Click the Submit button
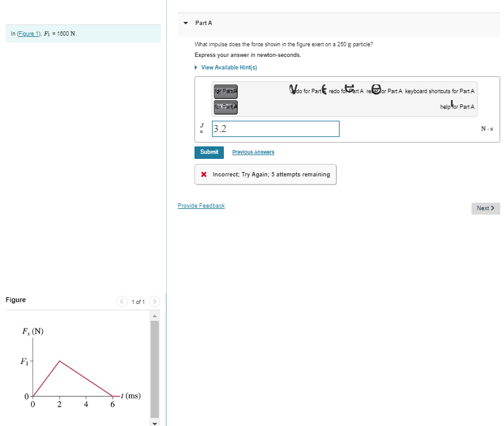 pos(209,152)
